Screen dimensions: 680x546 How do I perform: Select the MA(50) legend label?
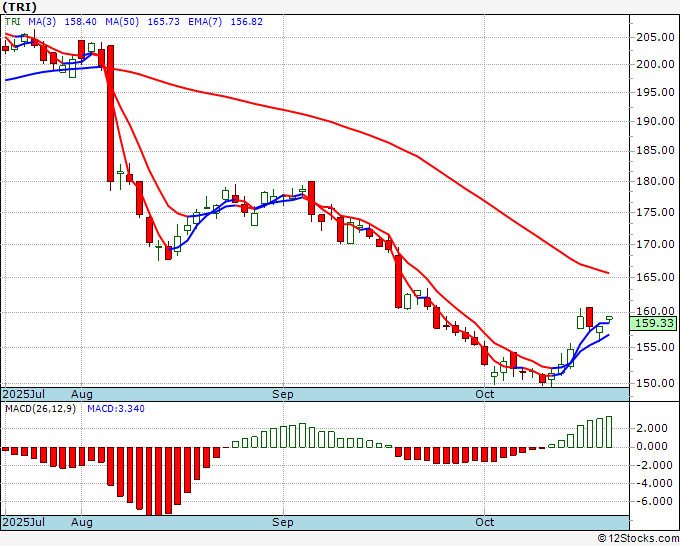click(x=122, y=22)
